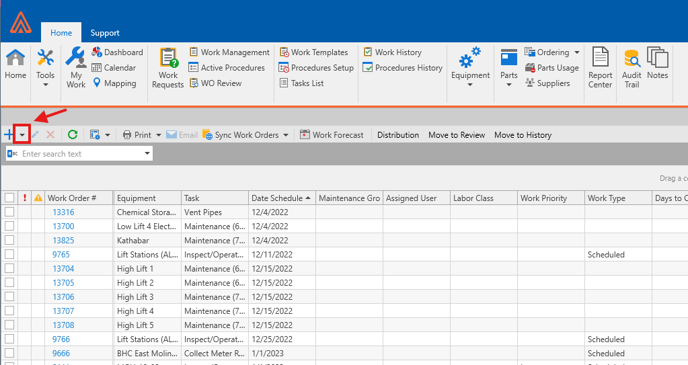688x365 pixels.
Task: Check the box for work order 9765
Action: tap(9, 254)
